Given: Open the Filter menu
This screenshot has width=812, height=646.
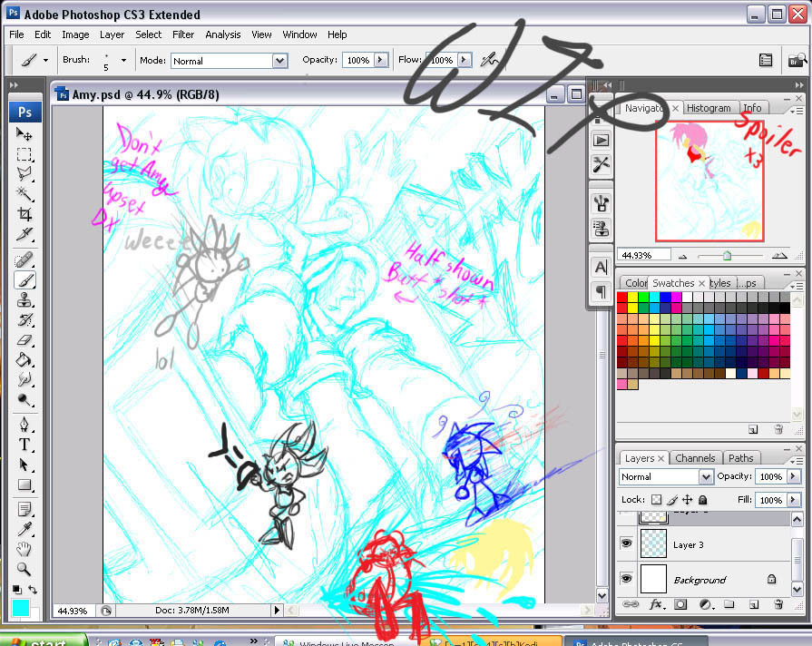Looking at the screenshot, I should [183, 34].
